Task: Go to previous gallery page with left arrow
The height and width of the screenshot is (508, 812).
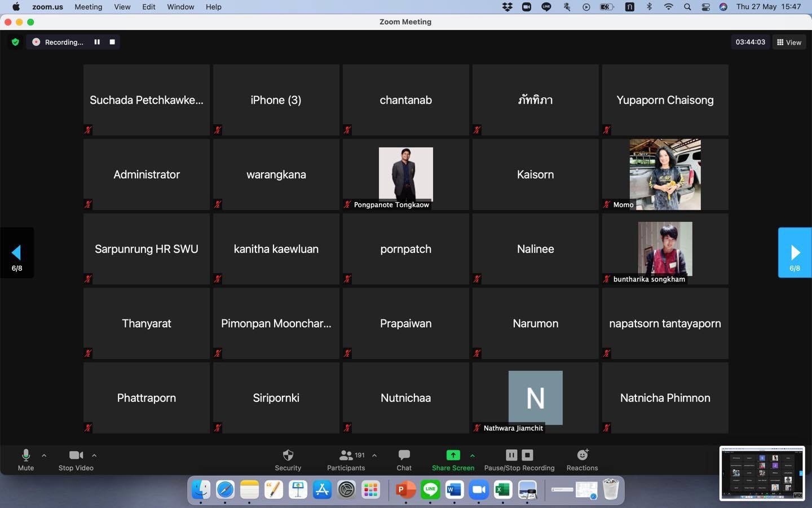Action: 17,252
